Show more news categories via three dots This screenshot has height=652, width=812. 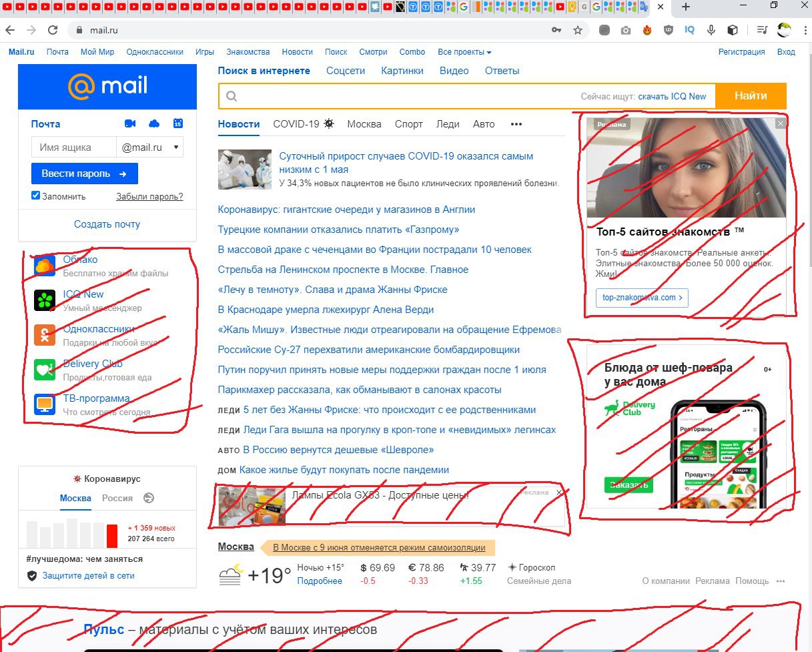[x=516, y=124]
